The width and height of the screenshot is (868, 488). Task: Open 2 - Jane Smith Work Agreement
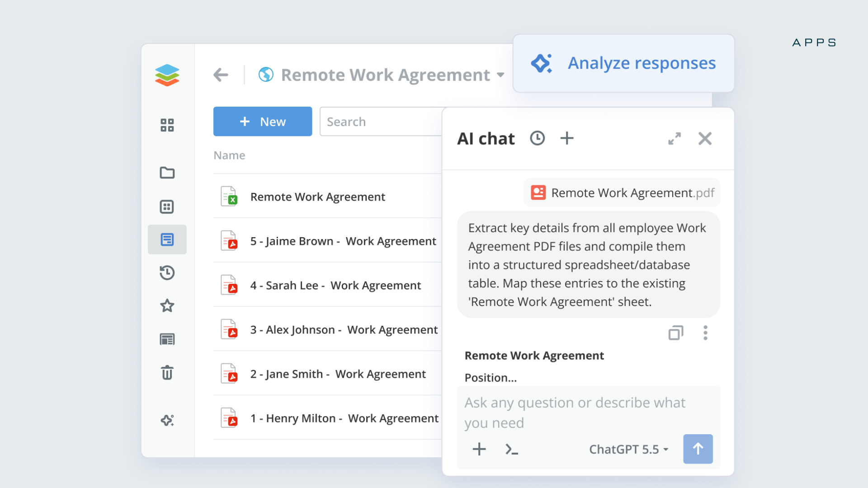pos(327,374)
